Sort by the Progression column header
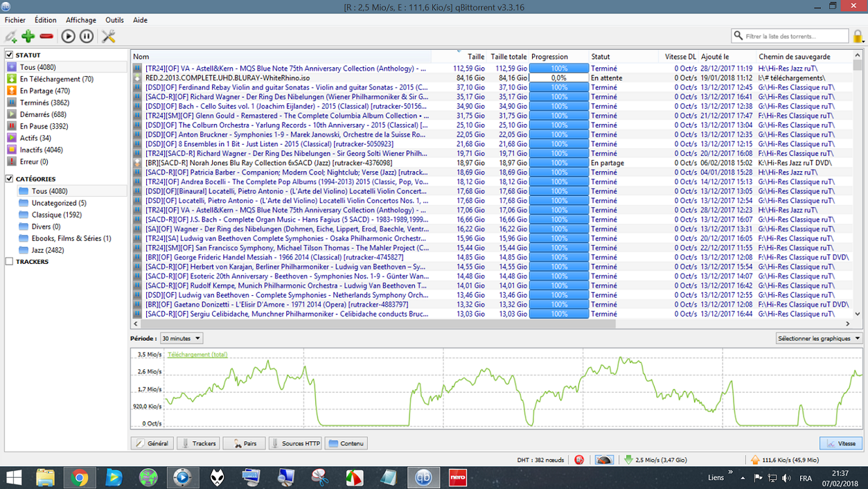This screenshot has width=868, height=489. (558, 57)
